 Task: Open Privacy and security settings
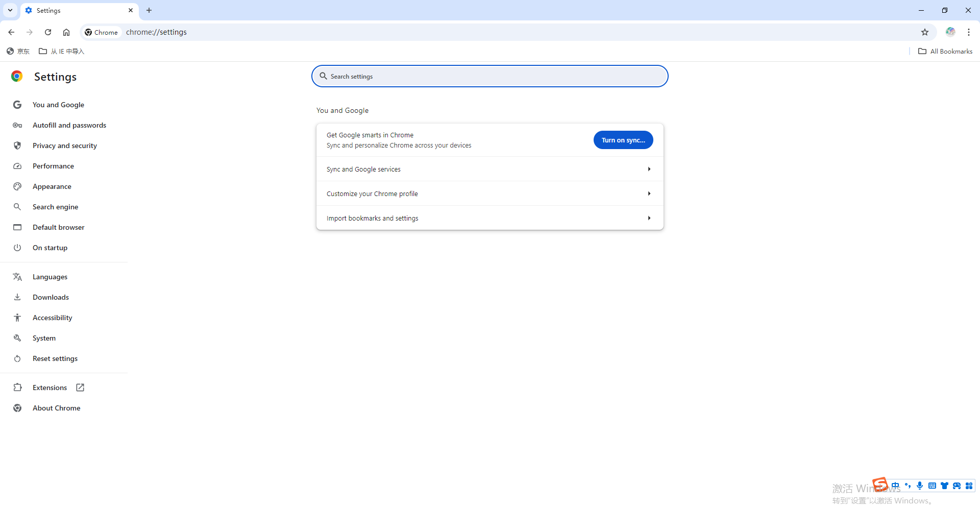[x=65, y=146]
